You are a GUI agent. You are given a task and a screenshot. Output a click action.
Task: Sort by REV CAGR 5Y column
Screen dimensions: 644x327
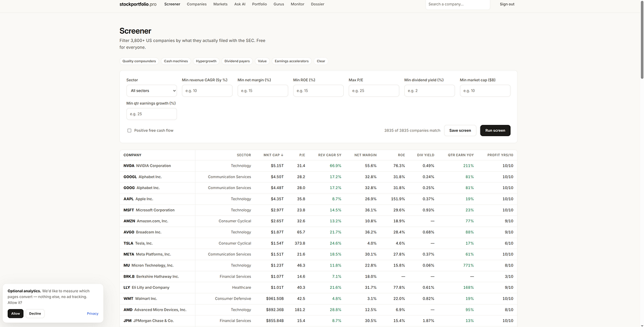point(330,155)
